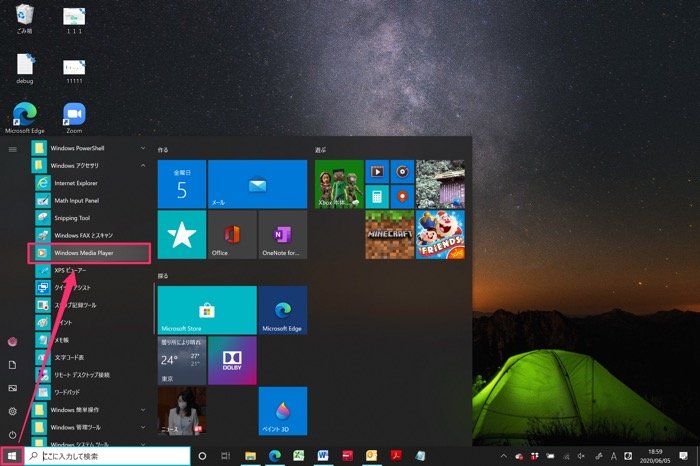Expand the Windows PowerShell folder
The width and height of the screenshot is (700, 466).
pyautogui.click(x=89, y=148)
